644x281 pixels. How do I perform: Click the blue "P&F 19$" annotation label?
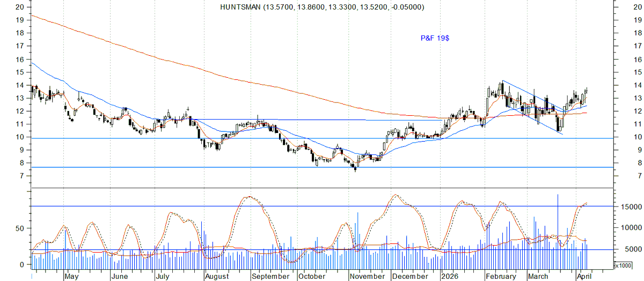click(435, 39)
